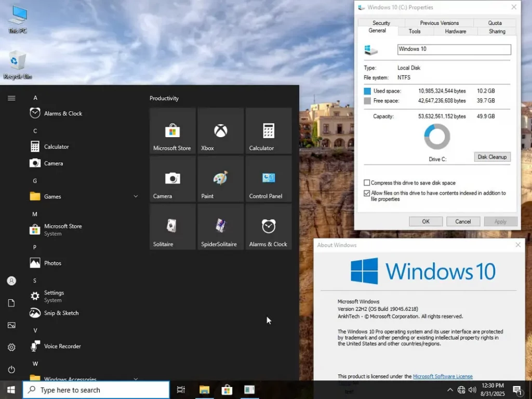Image resolution: width=532 pixels, height=399 pixels.
Task: Click the Apply button in Properties
Action: pyautogui.click(x=500, y=221)
